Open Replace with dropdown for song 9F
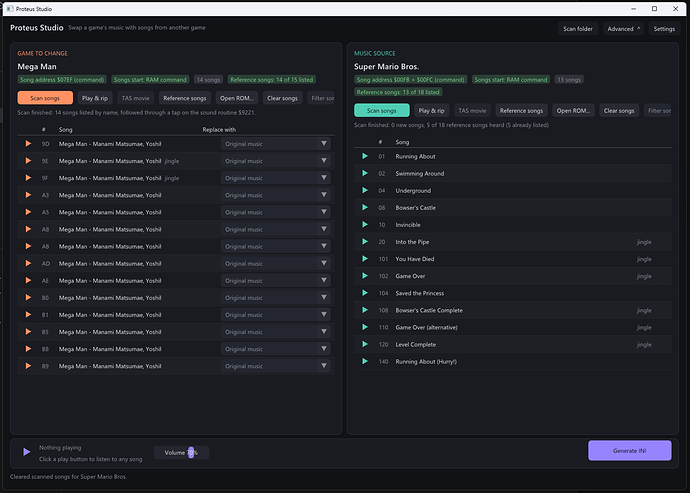690x493 pixels. point(276,178)
